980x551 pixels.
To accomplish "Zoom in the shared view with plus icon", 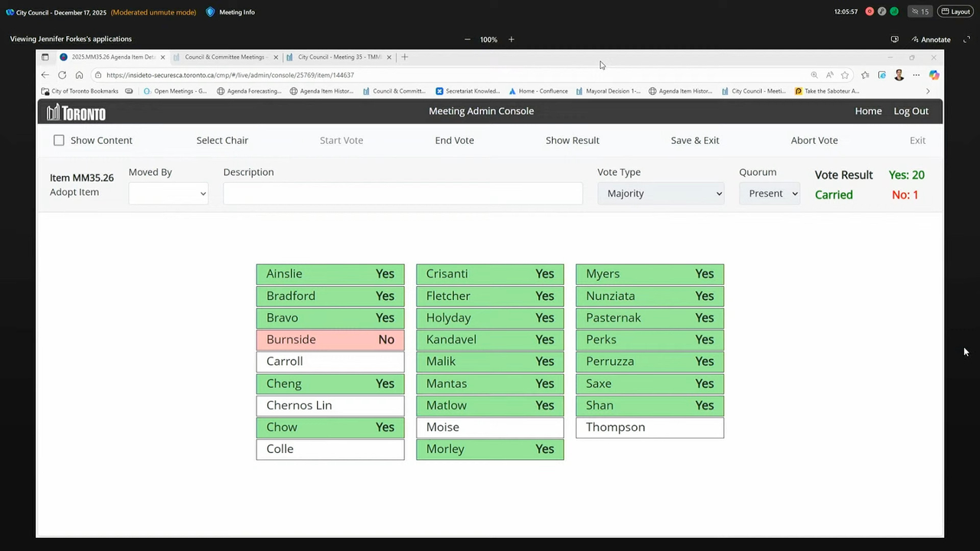I will click(x=511, y=39).
